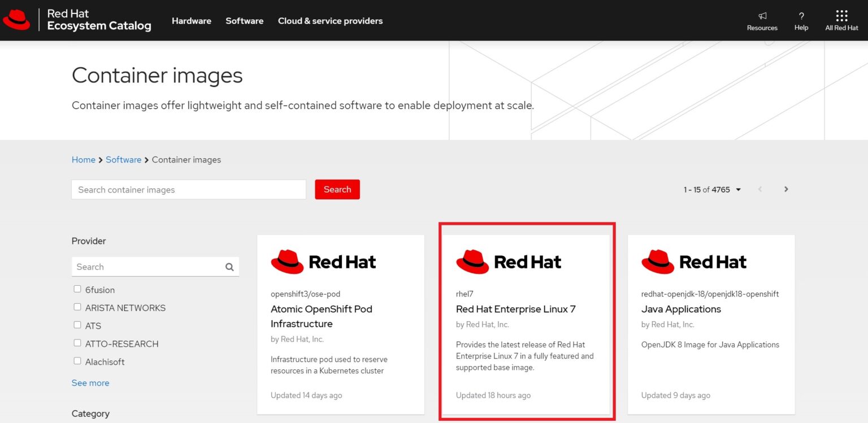Open the results-per-page dropdown arrow

click(738, 189)
